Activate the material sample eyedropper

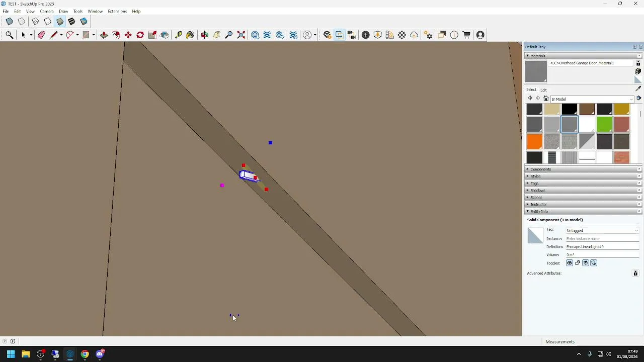(x=638, y=89)
